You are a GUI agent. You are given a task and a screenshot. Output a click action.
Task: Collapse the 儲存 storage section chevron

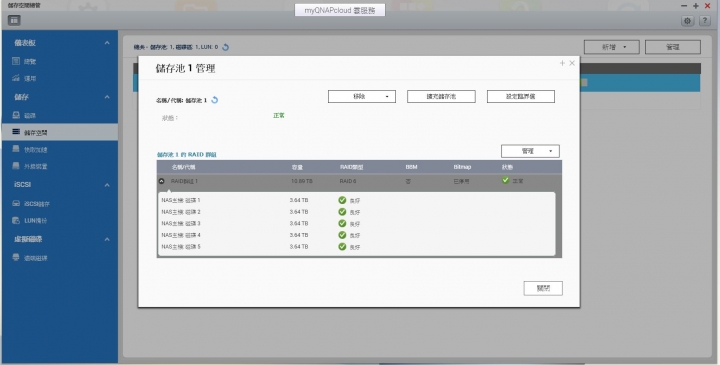[107, 97]
